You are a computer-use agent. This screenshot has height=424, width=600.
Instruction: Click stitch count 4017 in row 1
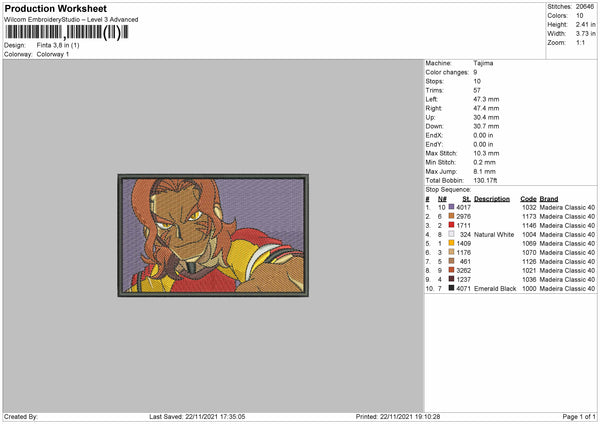click(x=464, y=207)
